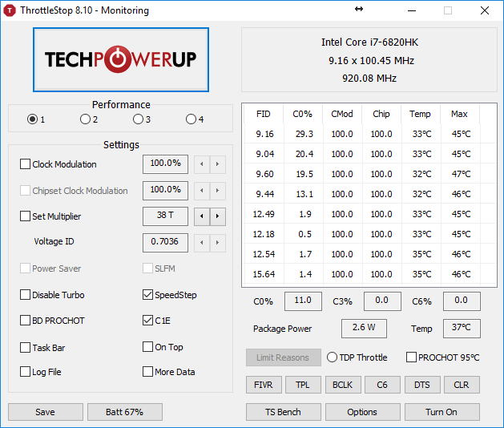Click Voltage ID left arrow

(x=202, y=243)
